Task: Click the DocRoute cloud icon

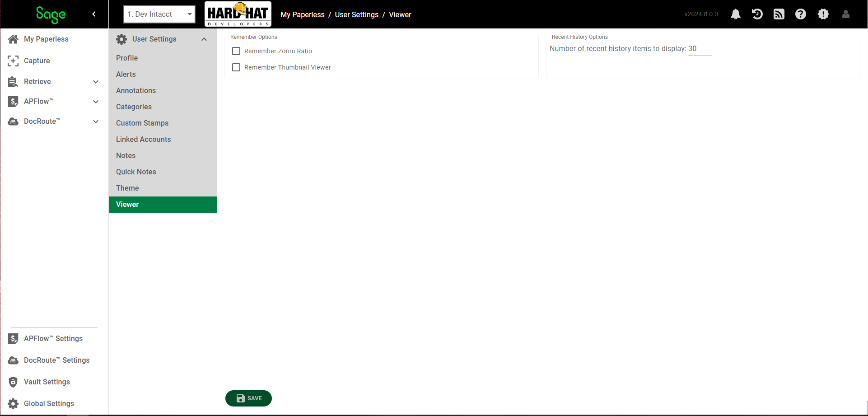Action: pos(13,122)
